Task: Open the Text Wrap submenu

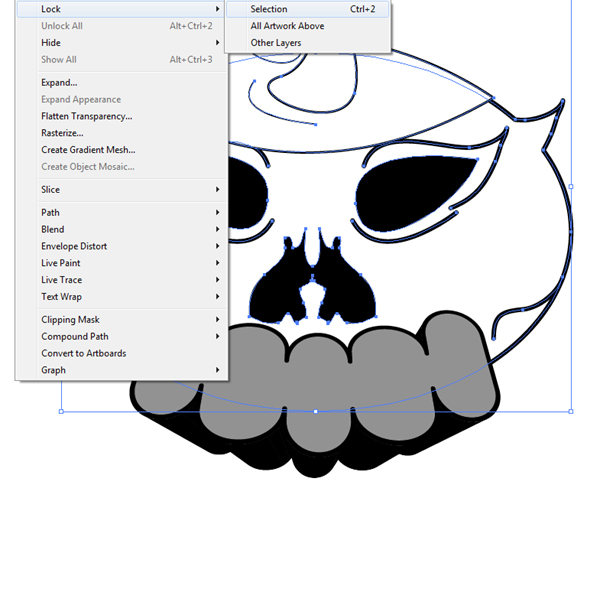Action: click(x=122, y=297)
